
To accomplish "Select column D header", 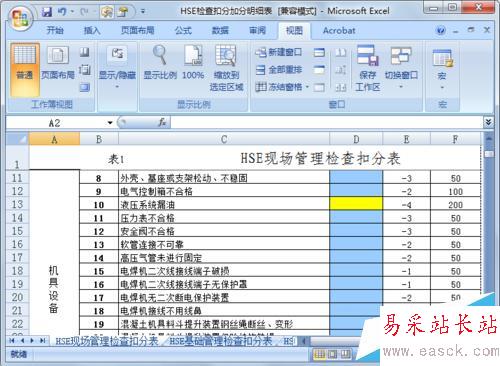I will (x=356, y=139).
